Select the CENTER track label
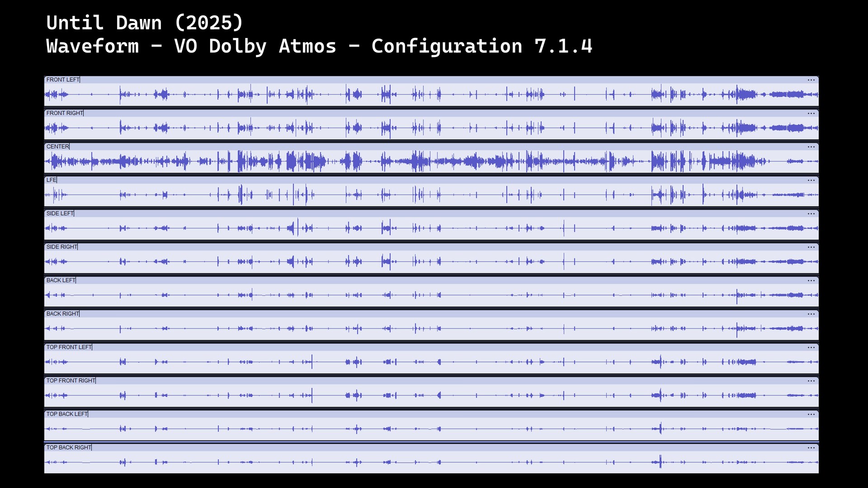Screen dimensions: 868x488 [x=58, y=146]
